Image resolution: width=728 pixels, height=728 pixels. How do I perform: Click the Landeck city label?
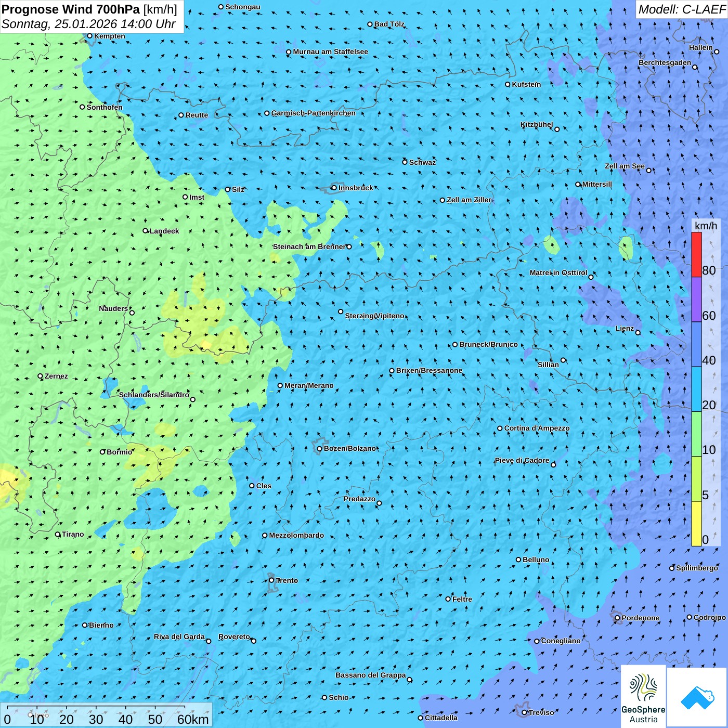[x=164, y=231]
